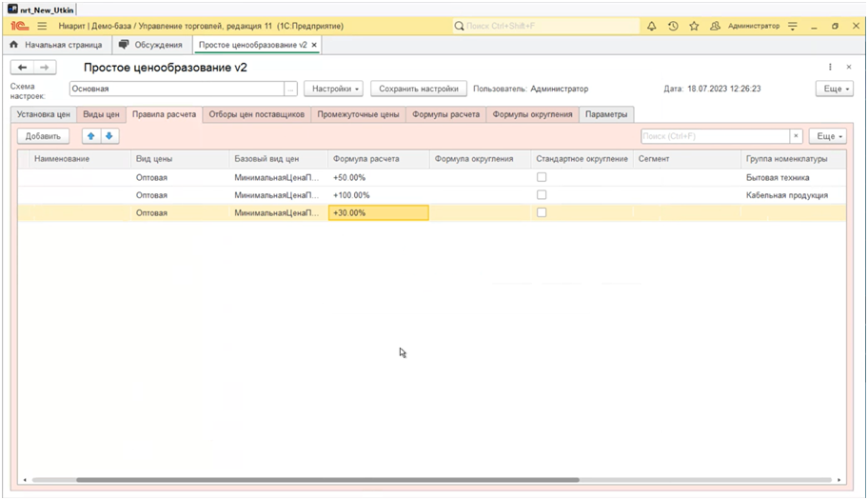Select the Бытовая техника group cell
The width and height of the screenshot is (868, 500).
coord(793,178)
